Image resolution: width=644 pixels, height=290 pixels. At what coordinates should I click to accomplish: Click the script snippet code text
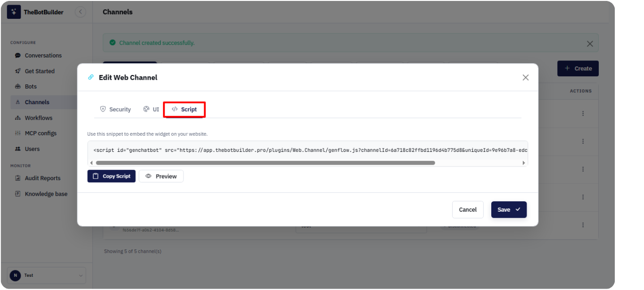coord(310,150)
